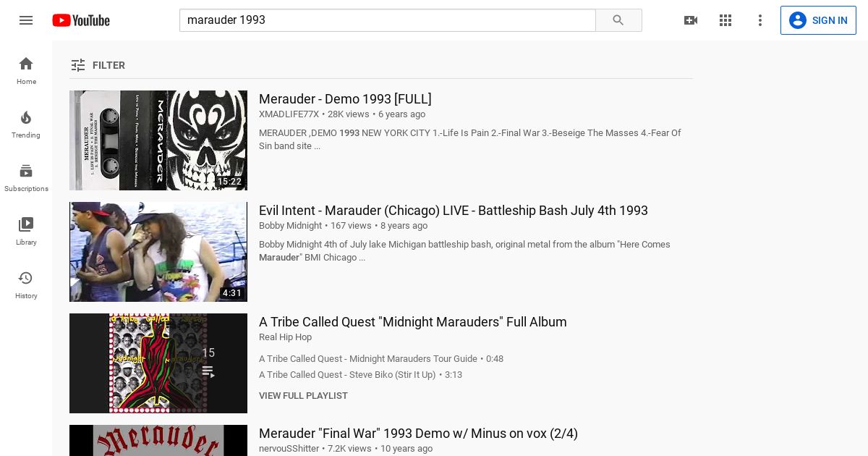Open History in the sidebar
Screen dimensions: 868x456
coord(26,284)
